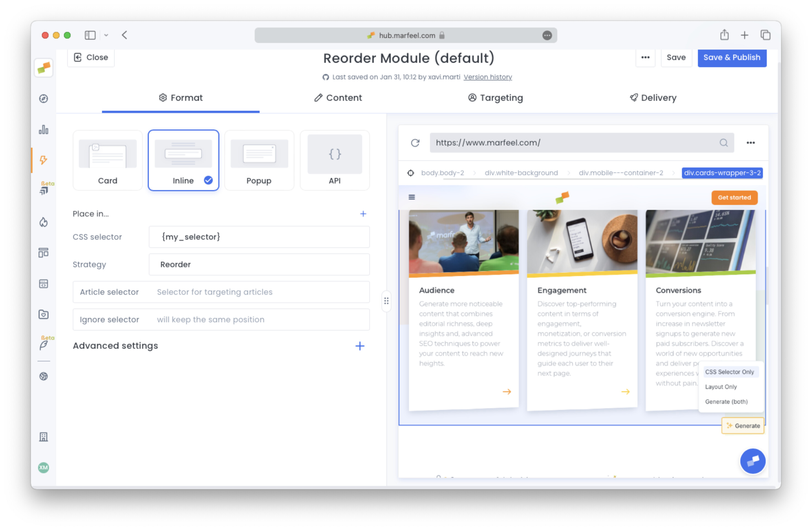Open the analytics bar chart sidebar icon
812x530 pixels.
(43, 129)
